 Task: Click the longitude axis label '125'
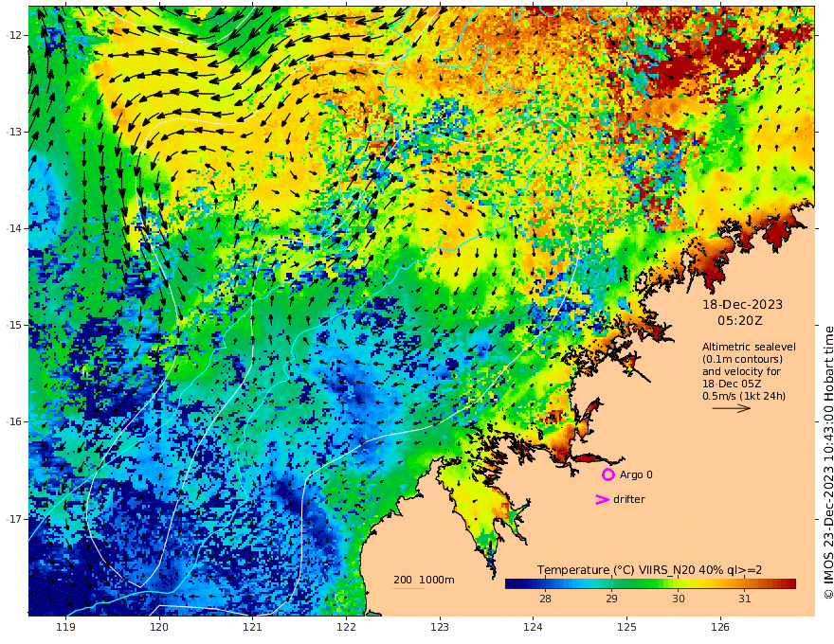coord(627,628)
